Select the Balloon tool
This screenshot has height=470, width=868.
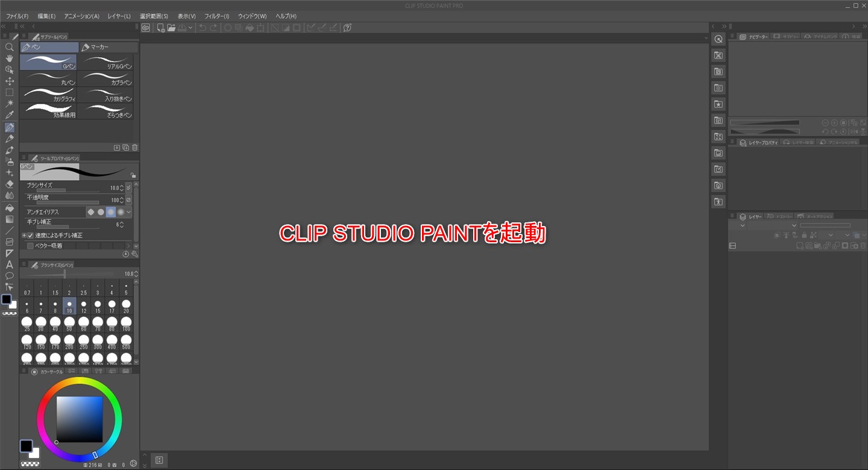click(9, 276)
